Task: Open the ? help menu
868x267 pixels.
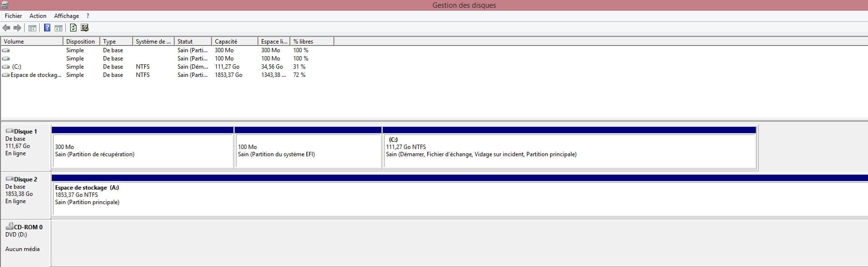Action: [x=88, y=16]
